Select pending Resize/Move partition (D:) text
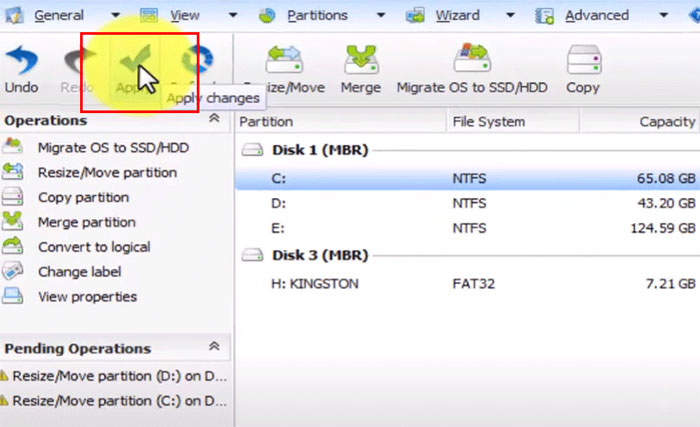The width and height of the screenshot is (700, 427). [120, 376]
